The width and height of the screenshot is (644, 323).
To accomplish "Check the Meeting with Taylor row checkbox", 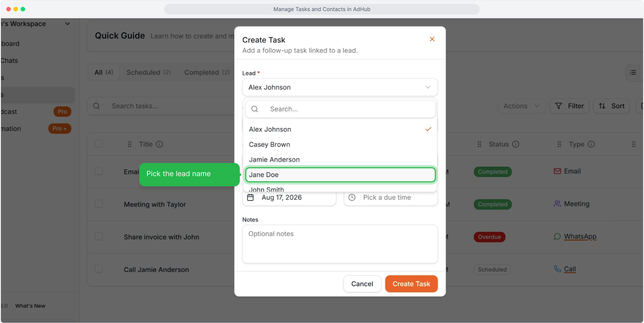I will point(99,204).
